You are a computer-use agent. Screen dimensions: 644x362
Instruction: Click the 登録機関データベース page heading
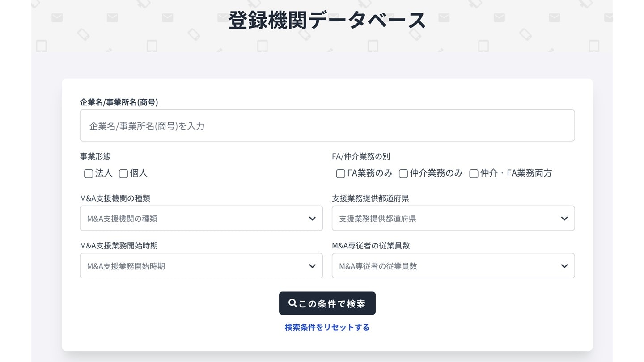coord(327,20)
